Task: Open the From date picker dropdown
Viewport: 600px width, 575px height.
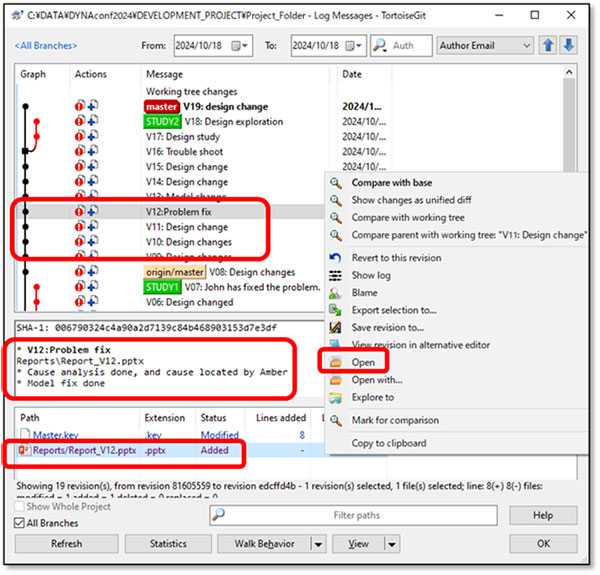Action: (239, 46)
